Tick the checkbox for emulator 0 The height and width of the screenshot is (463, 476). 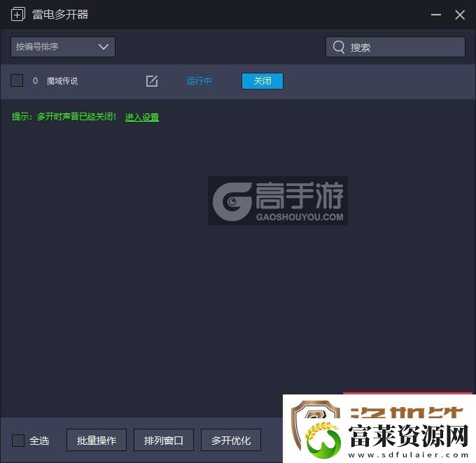coord(17,80)
